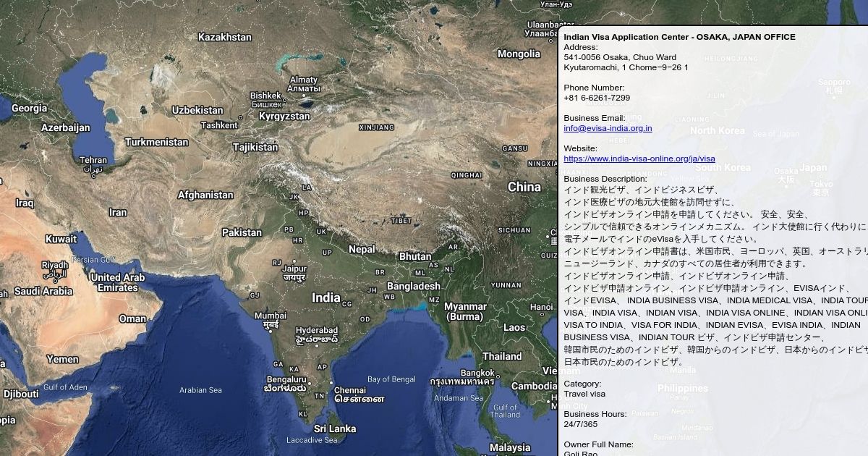Click the Uzbekistan label on the map
868x456 pixels.
[x=197, y=110]
